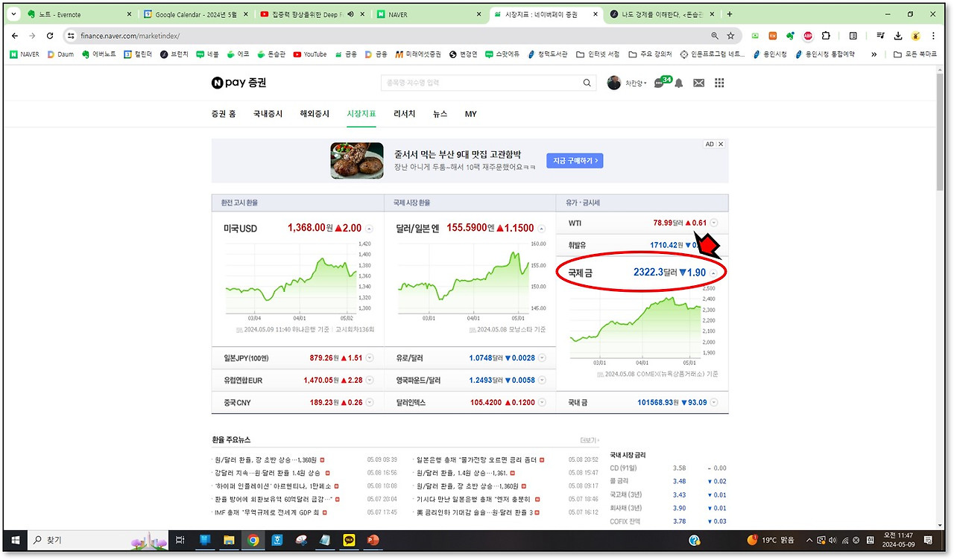Open the 해외증시 menu
The image size is (954, 560).
pyautogui.click(x=315, y=114)
